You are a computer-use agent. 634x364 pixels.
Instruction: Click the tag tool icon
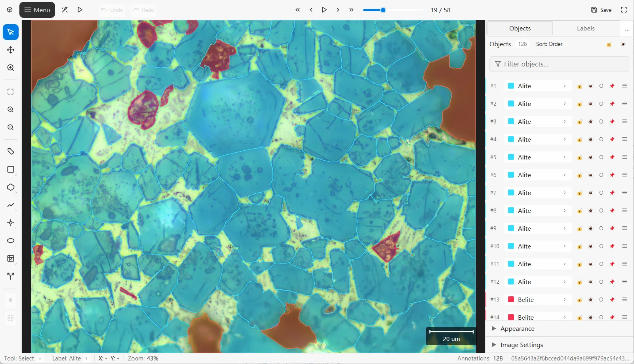[x=11, y=152]
